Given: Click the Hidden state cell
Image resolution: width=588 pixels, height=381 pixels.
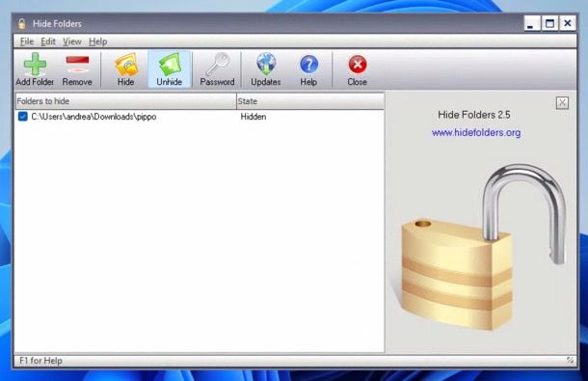Looking at the screenshot, I should (x=254, y=117).
